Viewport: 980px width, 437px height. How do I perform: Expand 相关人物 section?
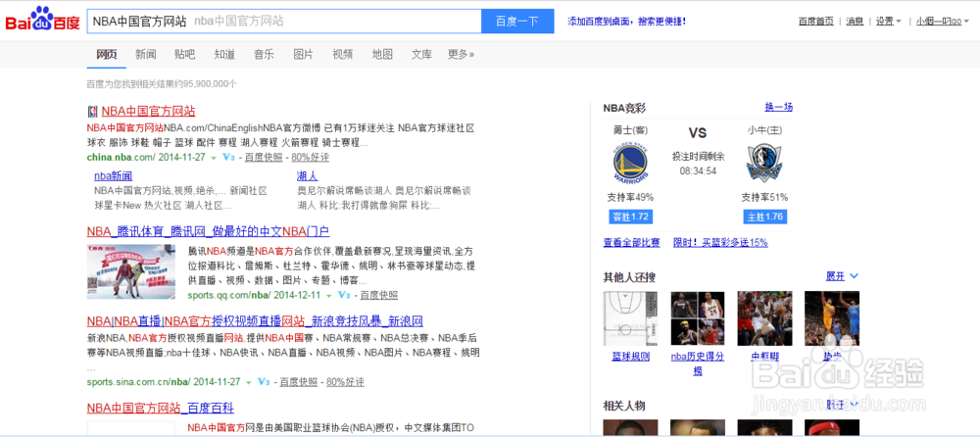pos(842,405)
